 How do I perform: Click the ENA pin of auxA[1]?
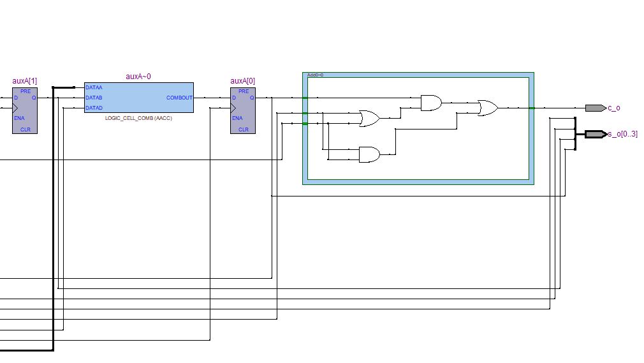(x=20, y=118)
